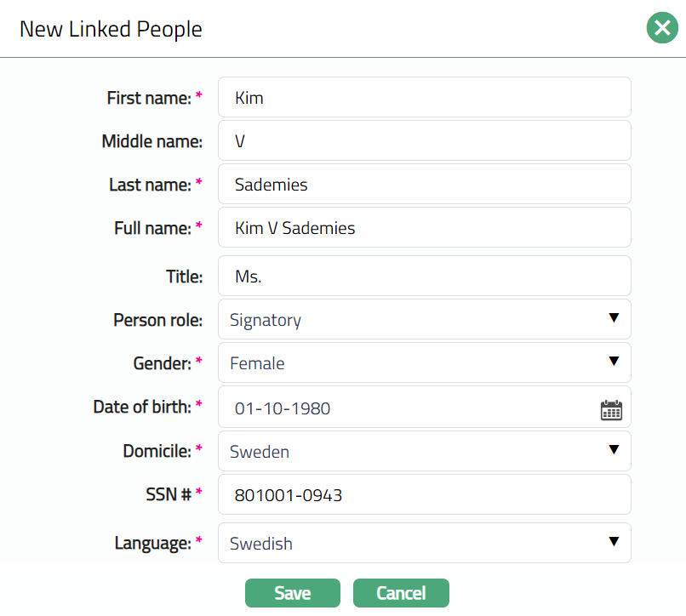This screenshot has width=686, height=616.
Task: Select the Last name field with Sademies
Action: coord(424,185)
